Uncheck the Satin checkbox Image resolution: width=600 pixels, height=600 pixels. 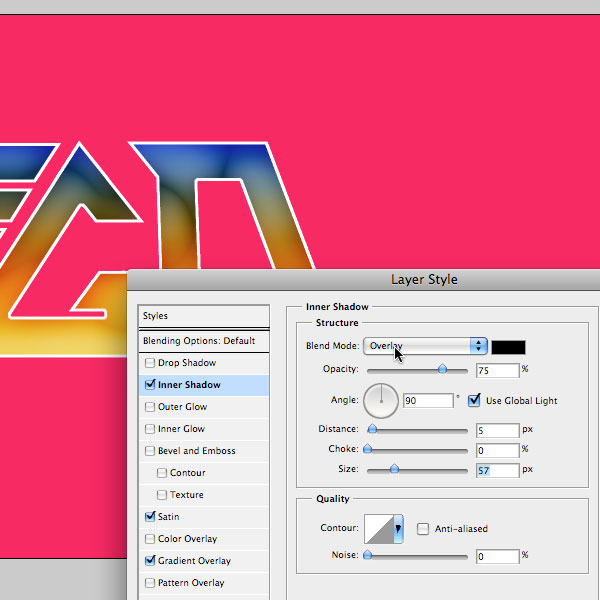tap(150, 517)
